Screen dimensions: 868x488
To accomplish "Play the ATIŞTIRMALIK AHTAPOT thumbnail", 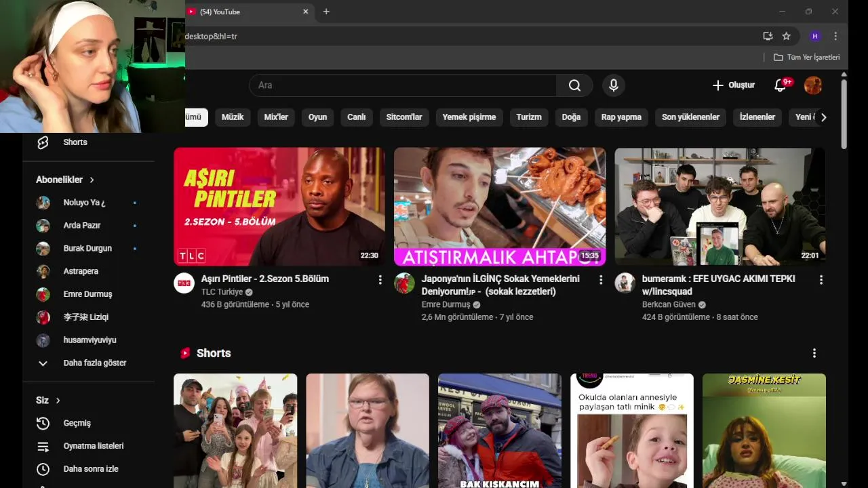I will [500, 207].
